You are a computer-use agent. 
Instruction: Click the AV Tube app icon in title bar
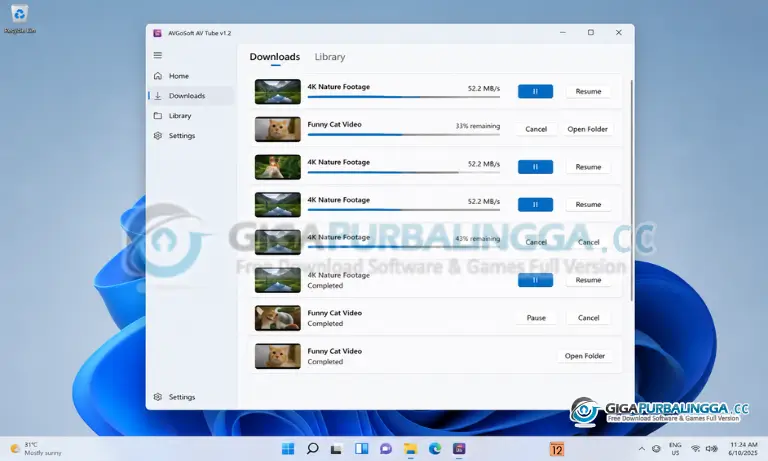tap(157, 33)
